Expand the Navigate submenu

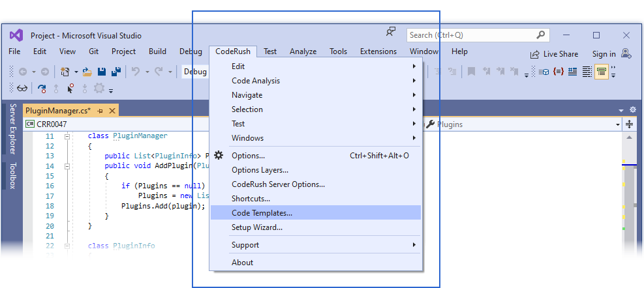click(315, 94)
